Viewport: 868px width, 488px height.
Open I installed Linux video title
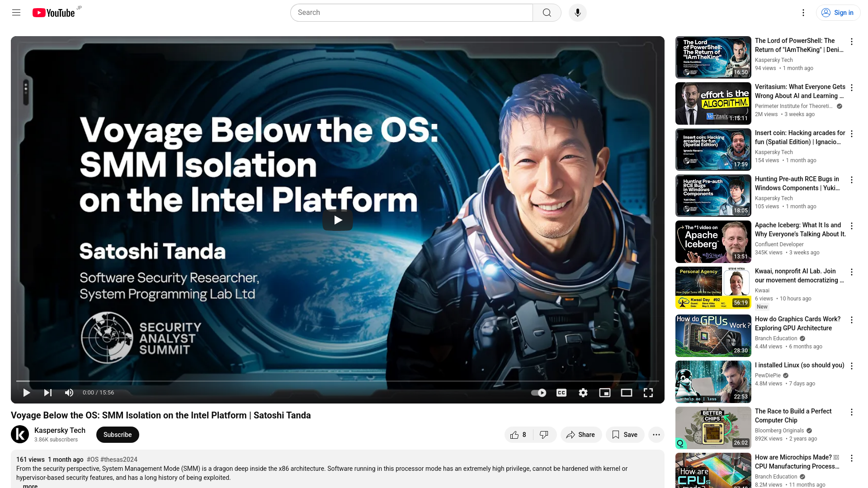[x=799, y=365]
